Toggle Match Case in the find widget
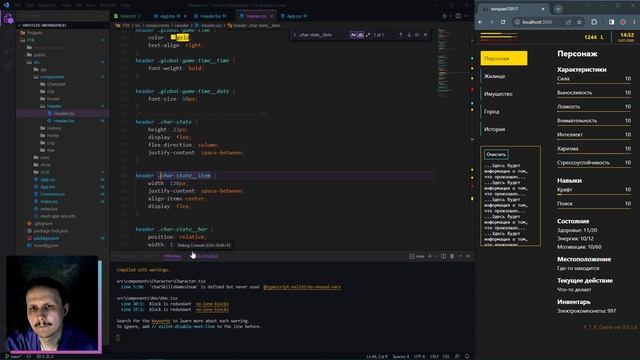This screenshot has width=640, height=360. [353, 35]
